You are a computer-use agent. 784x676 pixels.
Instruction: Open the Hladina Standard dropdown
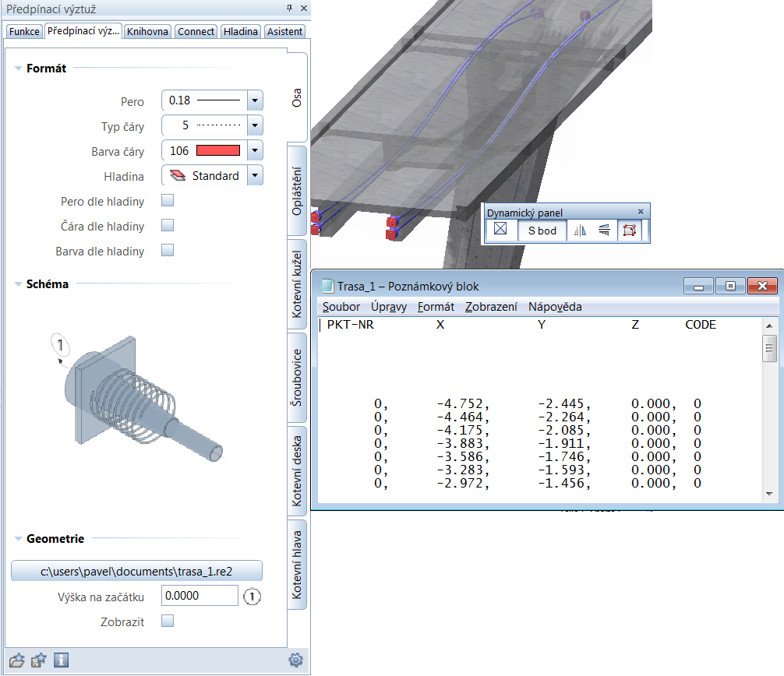pyautogui.click(x=255, y=176)
